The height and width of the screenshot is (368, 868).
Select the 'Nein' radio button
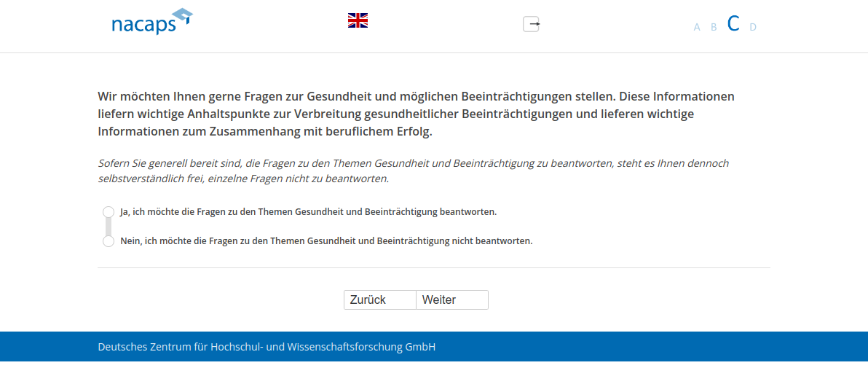(108, 241)
